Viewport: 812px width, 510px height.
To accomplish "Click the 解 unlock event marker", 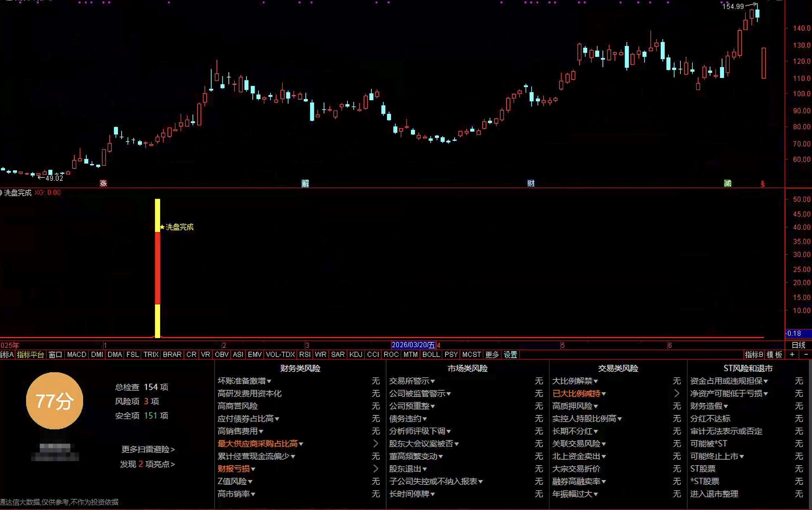I will [x=305, y=183].
